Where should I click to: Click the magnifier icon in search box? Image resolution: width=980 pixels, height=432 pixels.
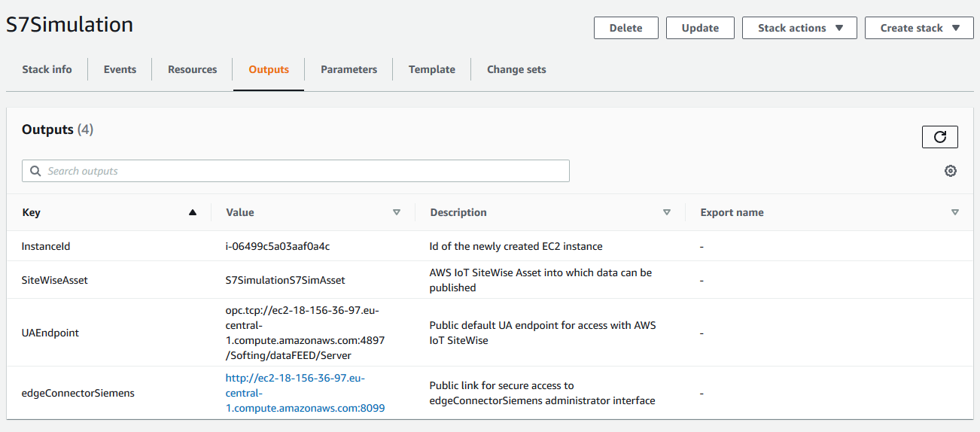35,171
